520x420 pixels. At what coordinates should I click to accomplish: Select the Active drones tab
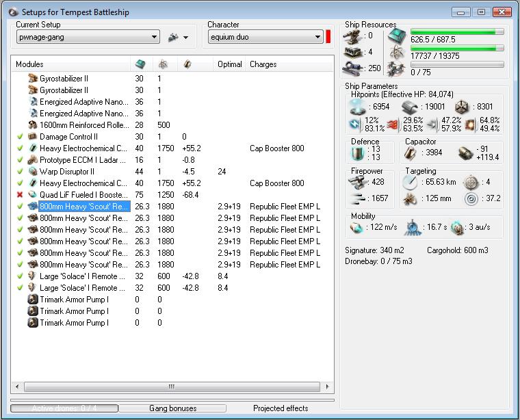[64, 408]
